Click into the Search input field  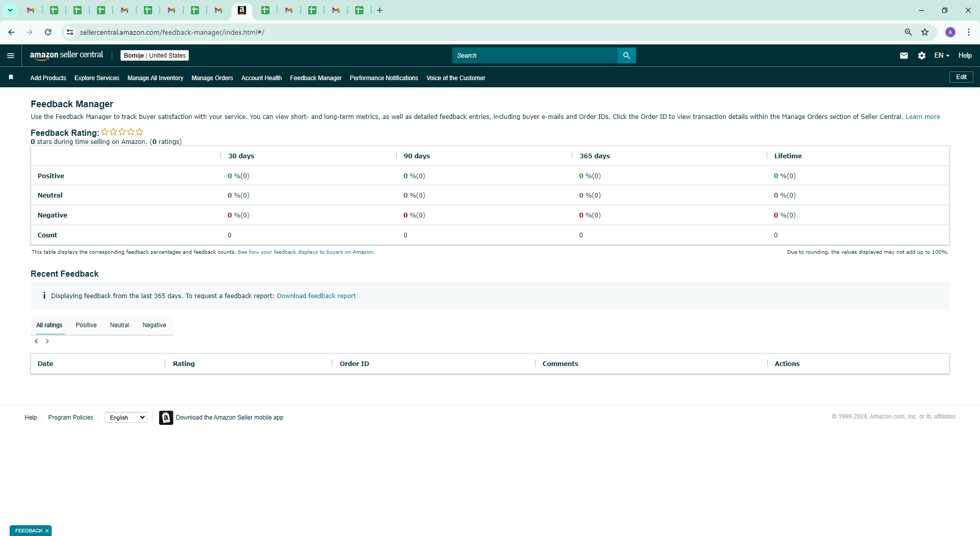pyautogui.click(x=534, y=56)
